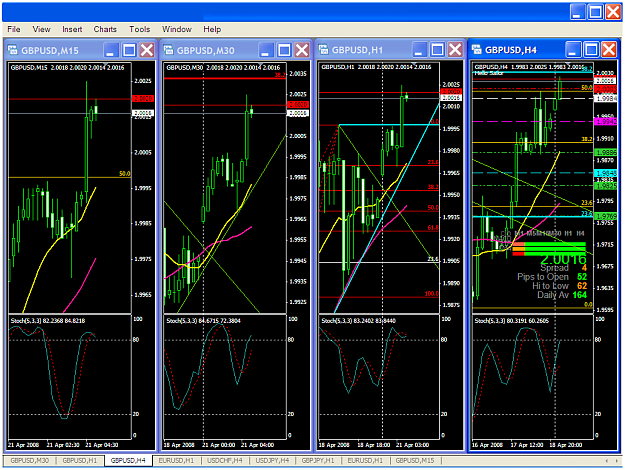Viewport: 625px width, 470px height.
Task: Switch to the USDJPY,H4 bottom tab
Action: (x=272, y=460)
